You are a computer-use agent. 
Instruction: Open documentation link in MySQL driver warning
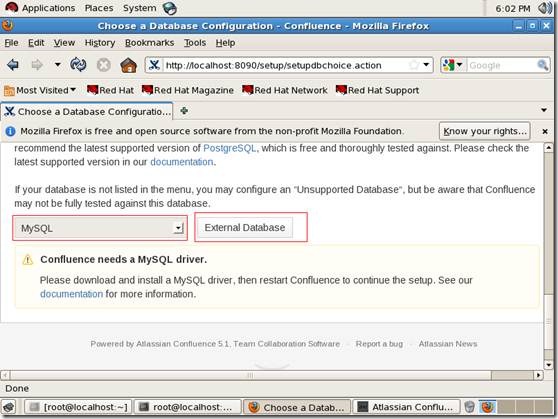pos(71,294)
